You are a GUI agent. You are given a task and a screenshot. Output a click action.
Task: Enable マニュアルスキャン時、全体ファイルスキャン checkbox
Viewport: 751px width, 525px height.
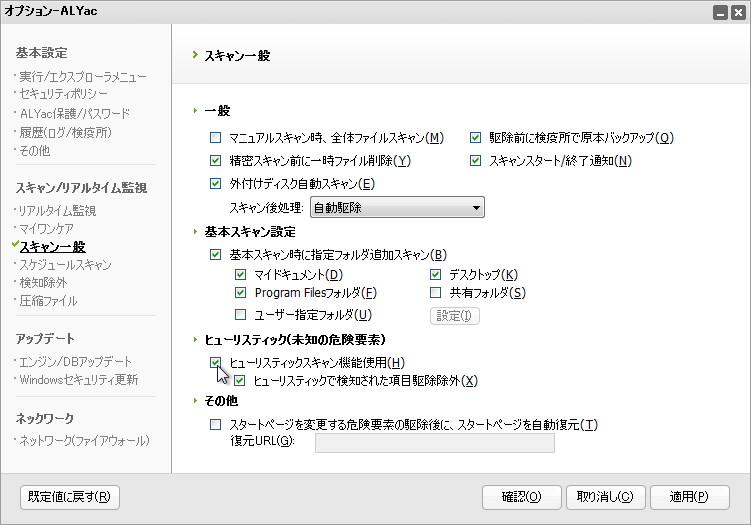(x=216, y=138)
